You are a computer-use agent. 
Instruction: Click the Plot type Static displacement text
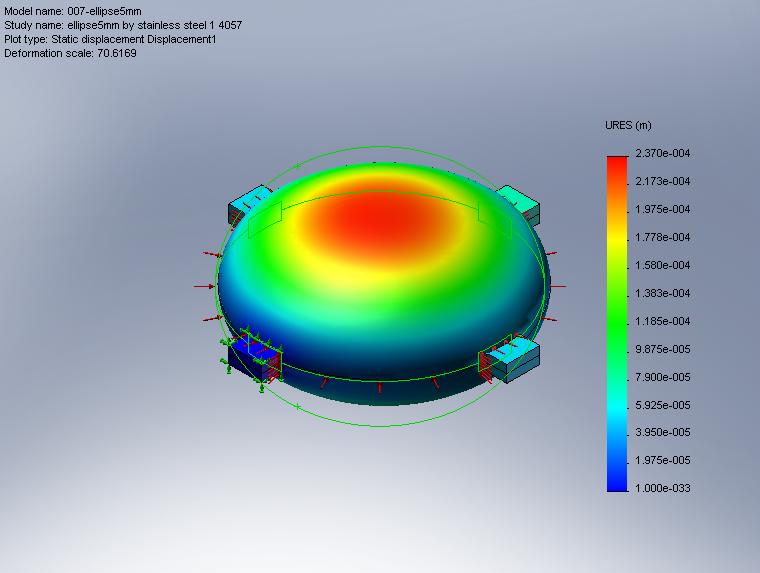click(x=110, y=39)
